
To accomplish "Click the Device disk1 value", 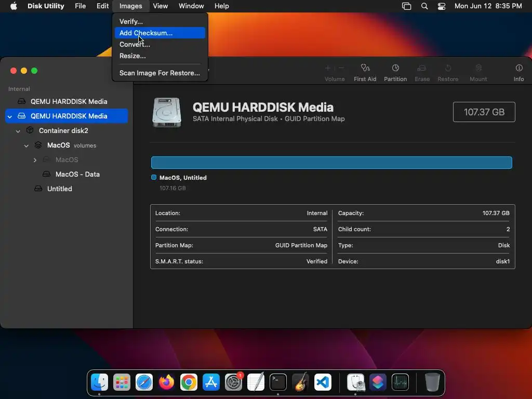I will pyautogui.click(x=503, y=261).
